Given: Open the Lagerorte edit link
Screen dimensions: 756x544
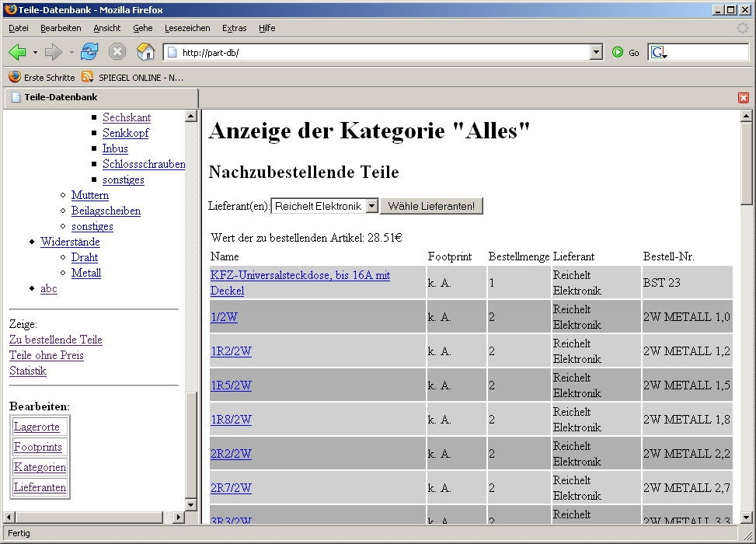Looking at the screenshot, I should point(37,427).
